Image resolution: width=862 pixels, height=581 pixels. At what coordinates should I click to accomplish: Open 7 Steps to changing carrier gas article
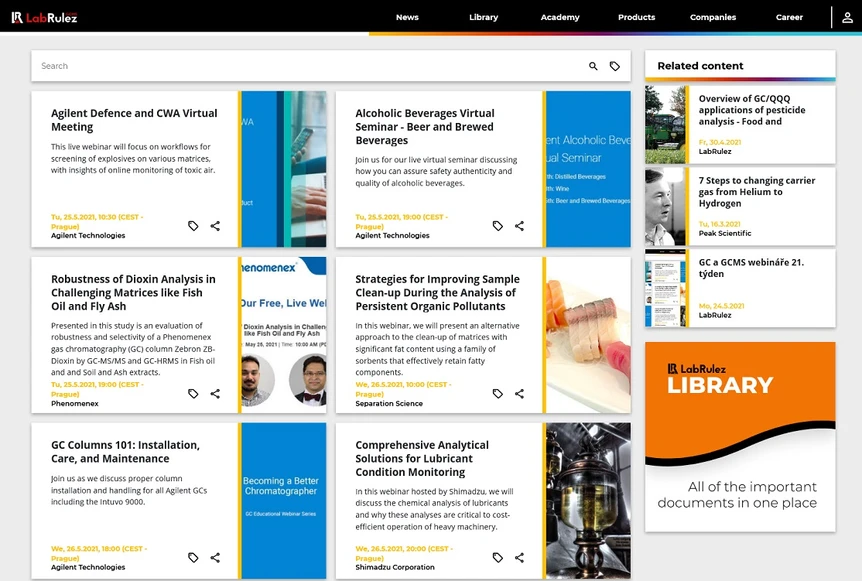point(756,192)
